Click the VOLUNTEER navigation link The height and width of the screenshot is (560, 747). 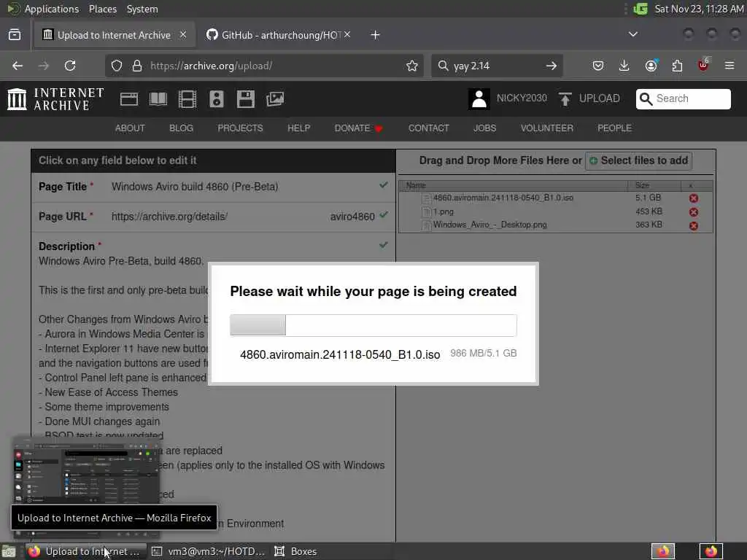pos(547,128)
